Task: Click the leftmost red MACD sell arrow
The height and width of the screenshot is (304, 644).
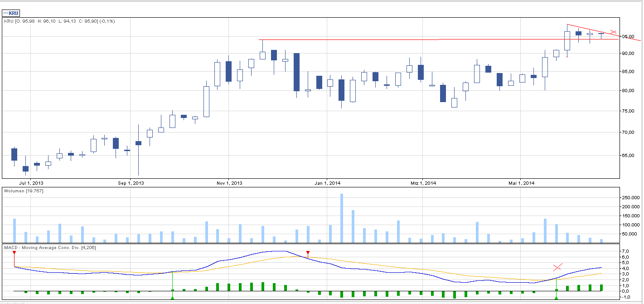Action: pos(14,252)
